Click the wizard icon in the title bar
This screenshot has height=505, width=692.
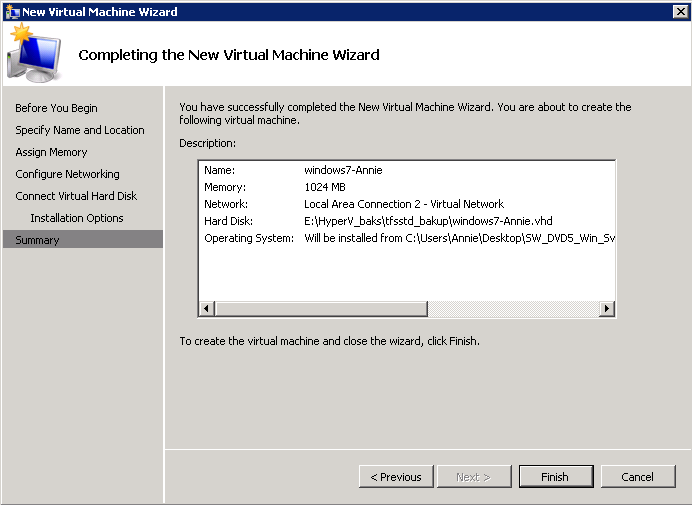point(11,12)
